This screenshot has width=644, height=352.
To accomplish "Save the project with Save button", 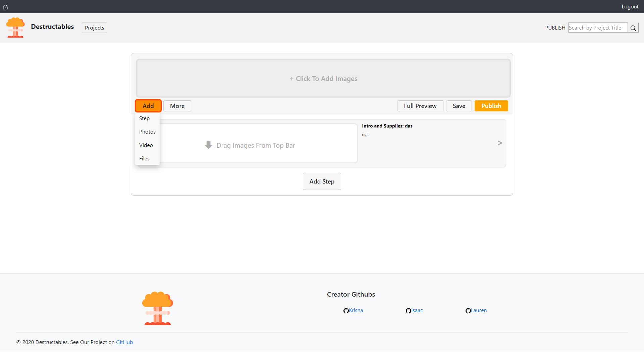I will pyautogui.click(x=459, y=106).
